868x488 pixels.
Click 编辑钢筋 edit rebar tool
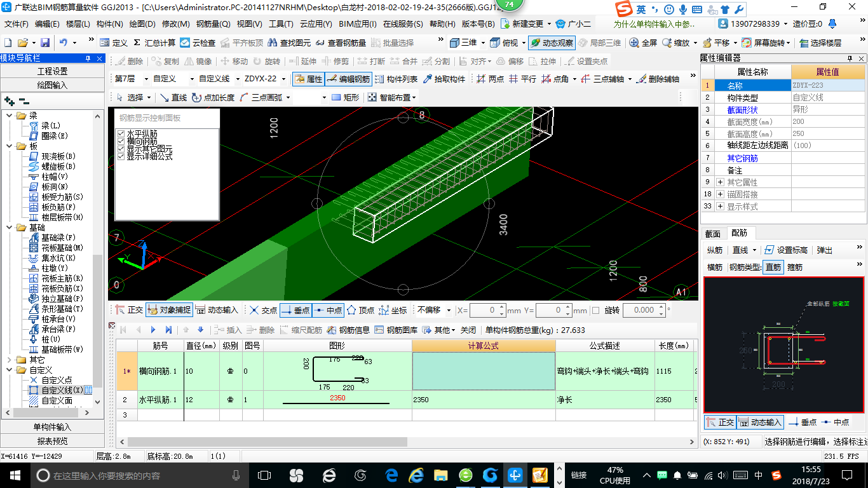(x=348, y=79)
